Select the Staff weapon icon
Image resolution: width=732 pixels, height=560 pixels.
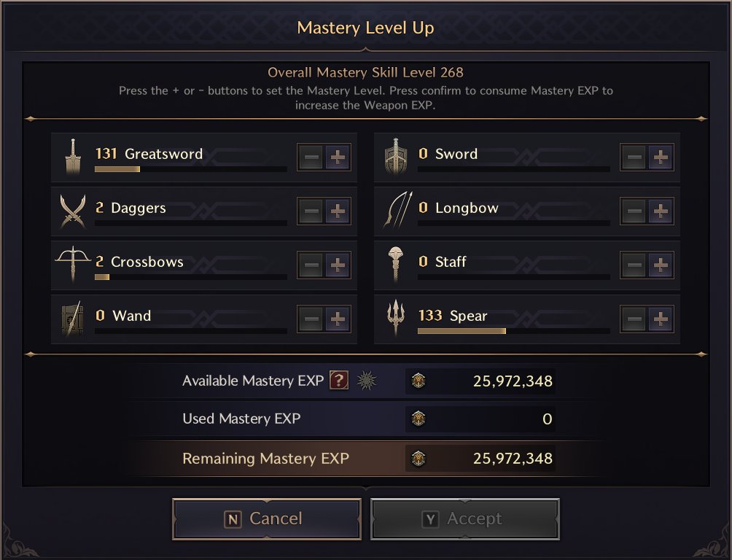coord(395,265)
